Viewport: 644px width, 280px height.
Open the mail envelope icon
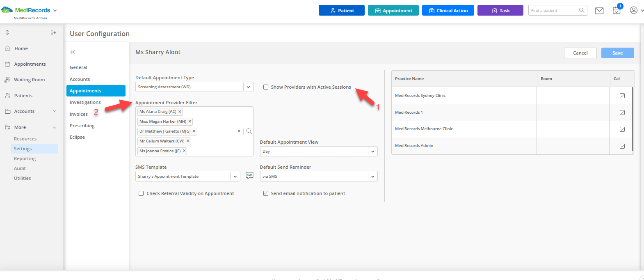pos(599,11)
